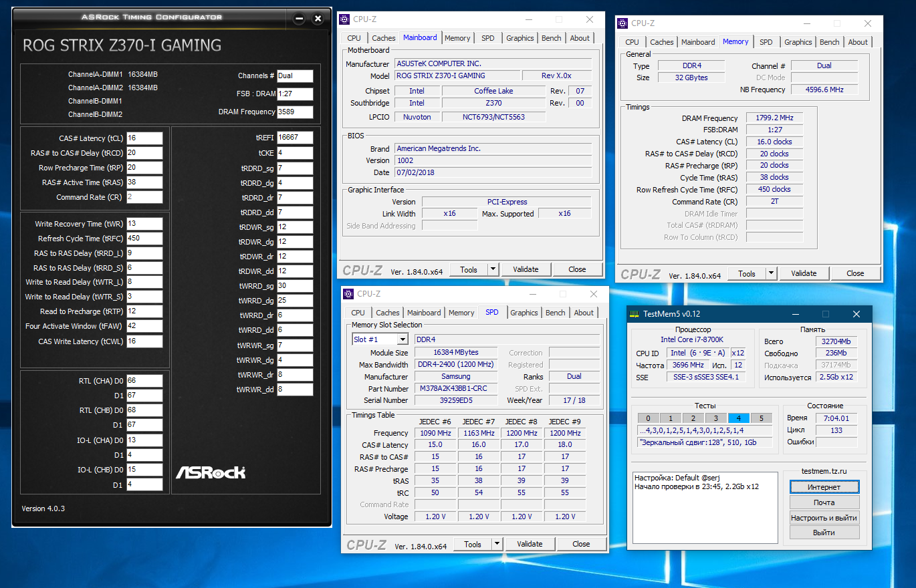This screenshot has height=588, width=916.
Task: Expand the Slot #1 memory slot selector
Action: [x=402, y=339]
